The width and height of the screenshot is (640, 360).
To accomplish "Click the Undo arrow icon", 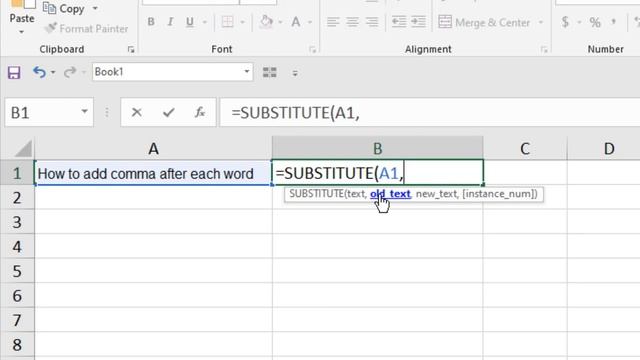I will pyautogui.click(x=39, y=72).
